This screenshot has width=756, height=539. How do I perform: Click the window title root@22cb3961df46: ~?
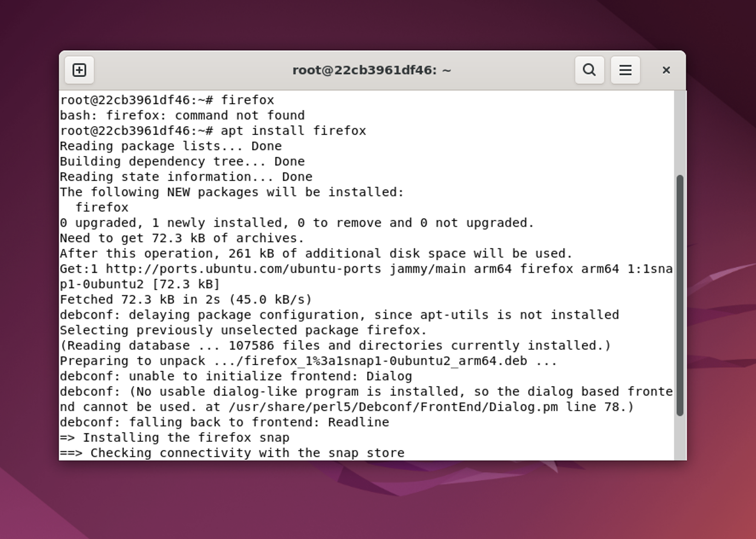[x=372, y=70]
